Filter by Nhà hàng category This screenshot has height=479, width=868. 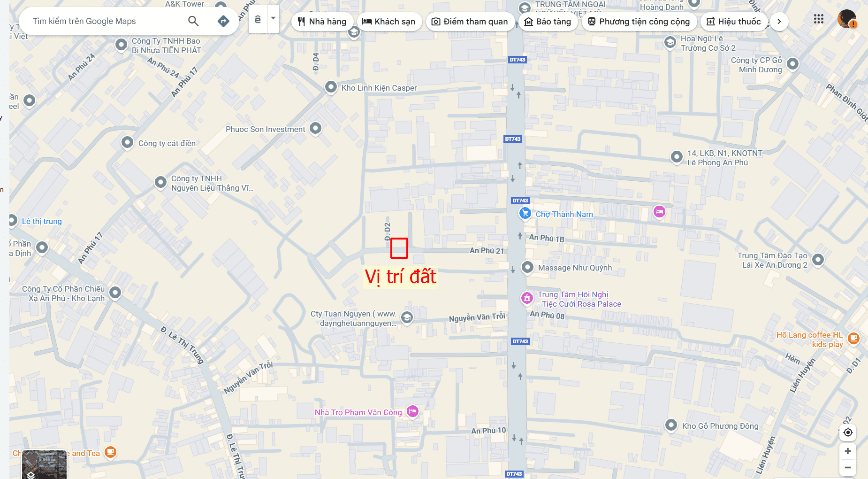click(x=322, y=22)
